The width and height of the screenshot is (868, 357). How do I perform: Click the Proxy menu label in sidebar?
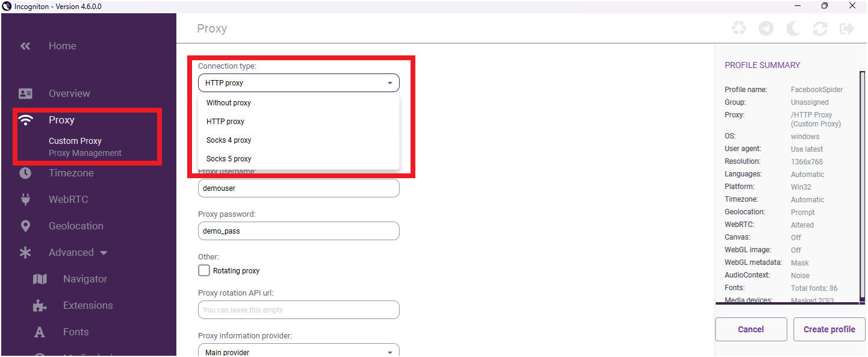click(61, 120)
